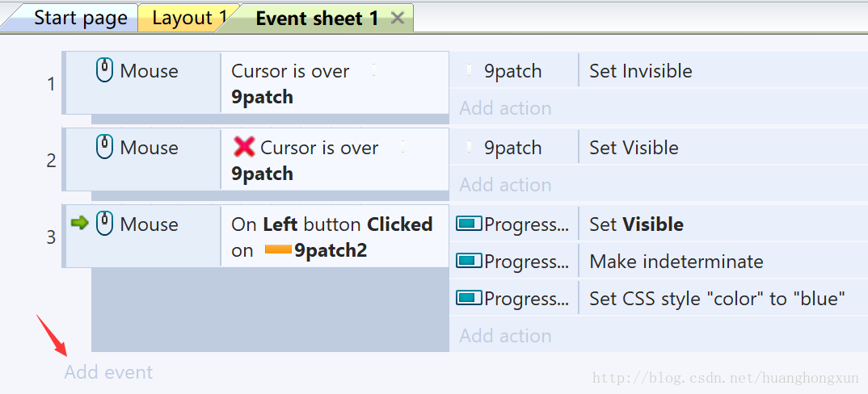The image size is (868, 394).
Task: Select the Set Invisible action
Action: 641,71
